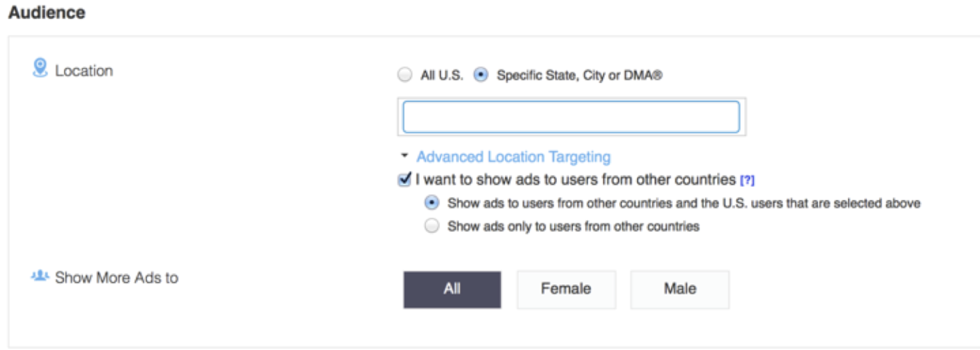Click the people icon beside Show More Ads to
Screen dimensions: 980x350
click(40, 276)
